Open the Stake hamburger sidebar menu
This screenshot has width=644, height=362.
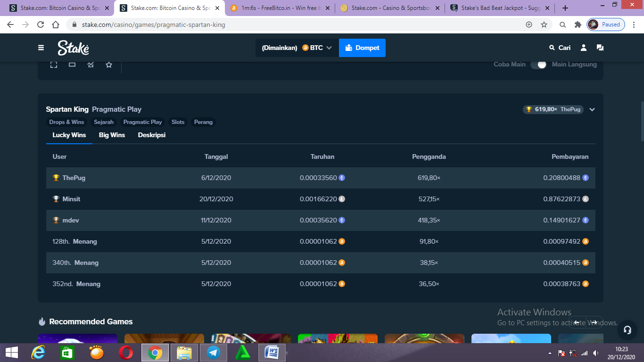(x=41, y=48)
